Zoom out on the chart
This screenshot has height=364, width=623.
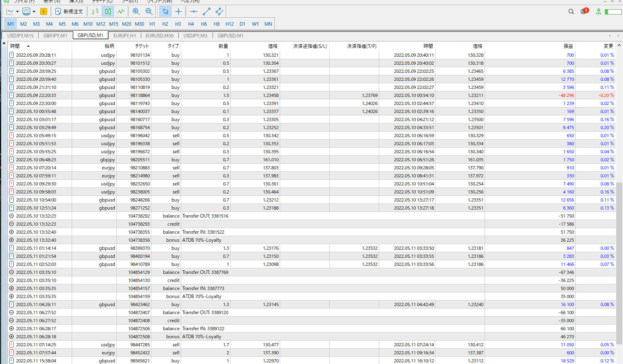(x=149, y=12)
